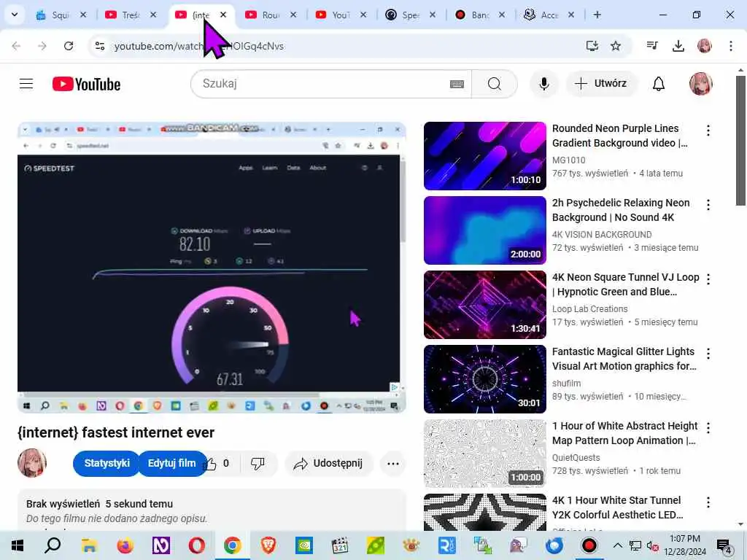Open options for 2h Psychedelic Relaxing Neon video
The width and height of the screenshot is (747, 560).
coord(708,205)
